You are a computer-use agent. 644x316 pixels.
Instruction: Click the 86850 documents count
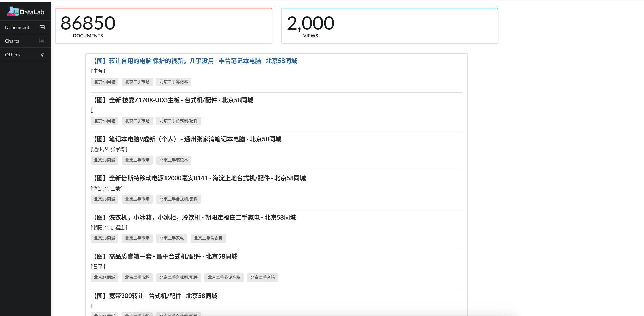coord(88,23)
